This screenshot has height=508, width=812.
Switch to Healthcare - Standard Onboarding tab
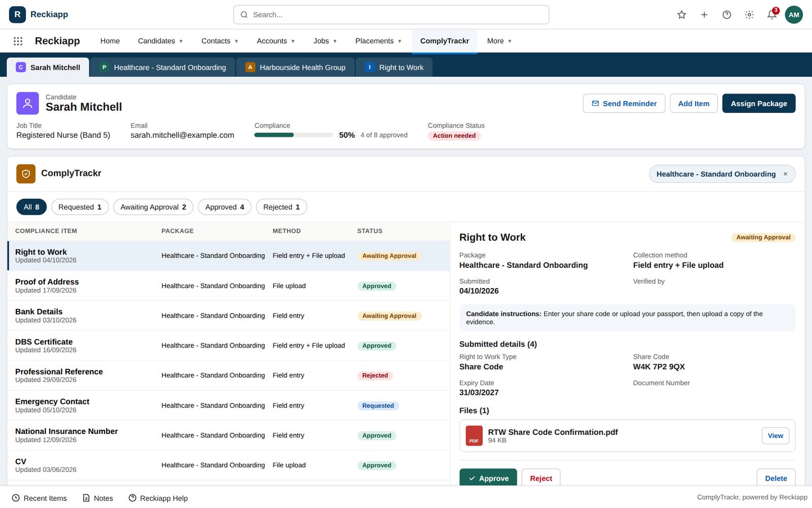click(162, 68)
